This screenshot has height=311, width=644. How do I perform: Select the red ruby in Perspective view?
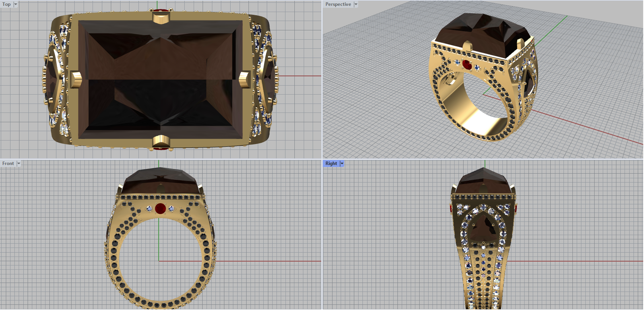coord(467,64)
